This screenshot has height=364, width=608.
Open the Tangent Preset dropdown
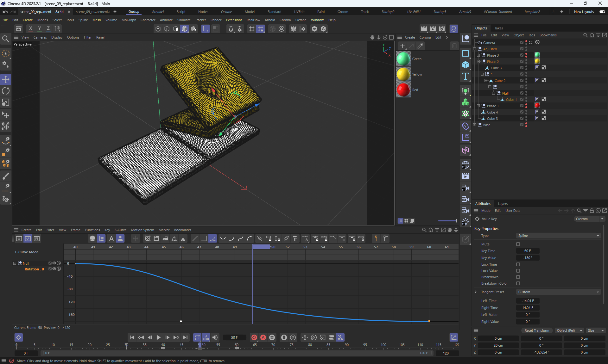(x=558, y=292)
